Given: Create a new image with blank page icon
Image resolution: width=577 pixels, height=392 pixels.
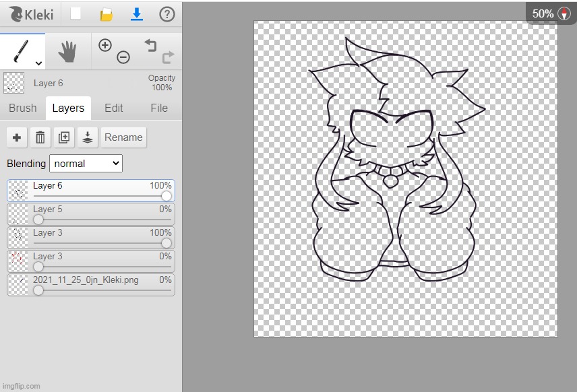Looking at the screenshot, I should pyautogui.click(x=76, y=14).
